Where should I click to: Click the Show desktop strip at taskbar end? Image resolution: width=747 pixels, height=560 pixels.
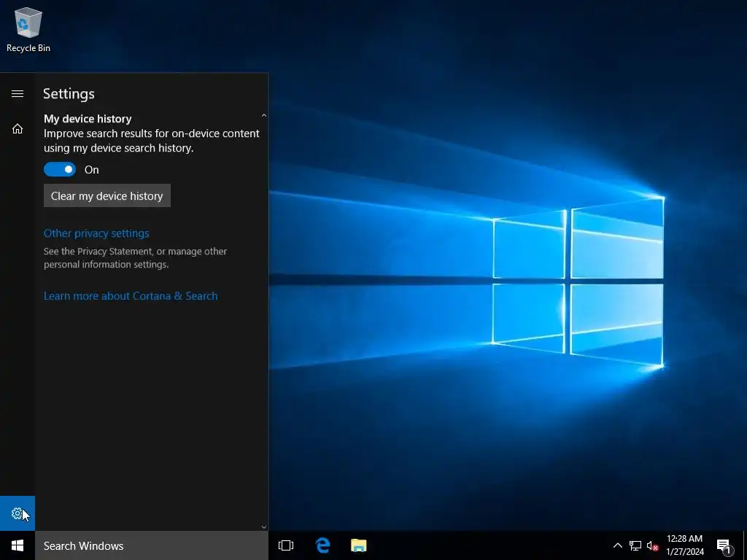point(745,545)
